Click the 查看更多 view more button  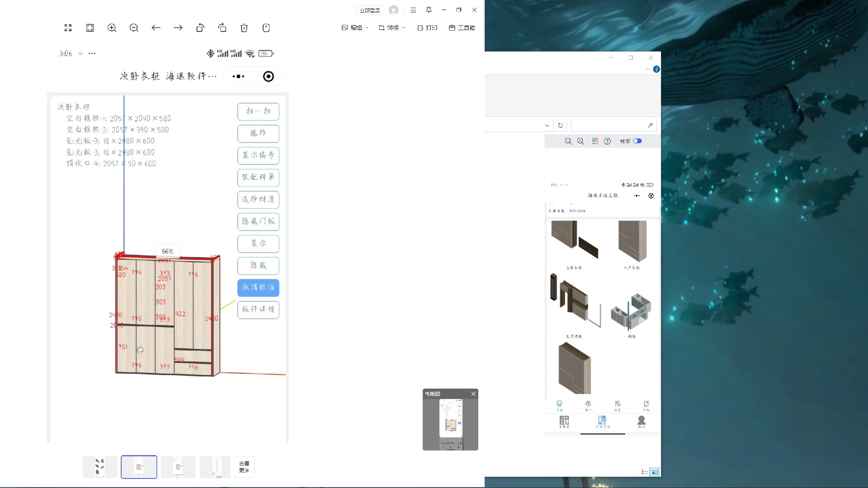(244, 467)
